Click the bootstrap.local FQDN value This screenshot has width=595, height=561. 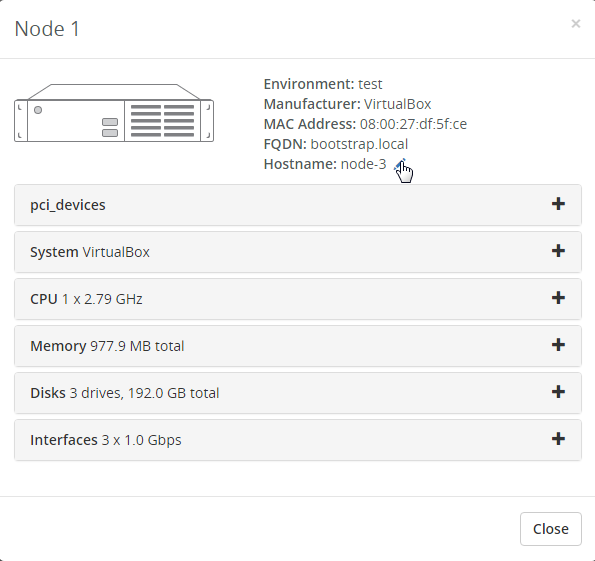point(359,144)
